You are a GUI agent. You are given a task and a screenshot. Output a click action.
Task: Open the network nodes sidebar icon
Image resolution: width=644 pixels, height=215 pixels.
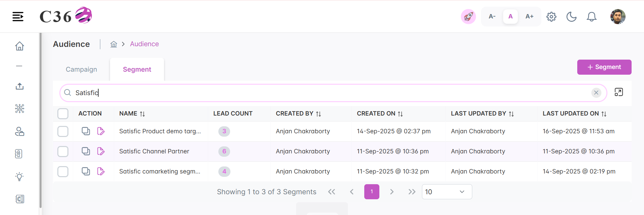[19, 109]
